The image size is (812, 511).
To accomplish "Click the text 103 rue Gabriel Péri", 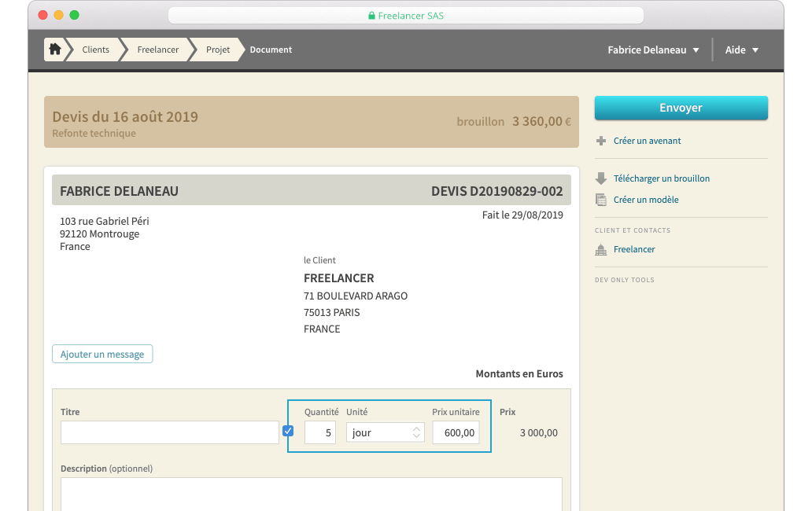I will click(x=105, y=222).
